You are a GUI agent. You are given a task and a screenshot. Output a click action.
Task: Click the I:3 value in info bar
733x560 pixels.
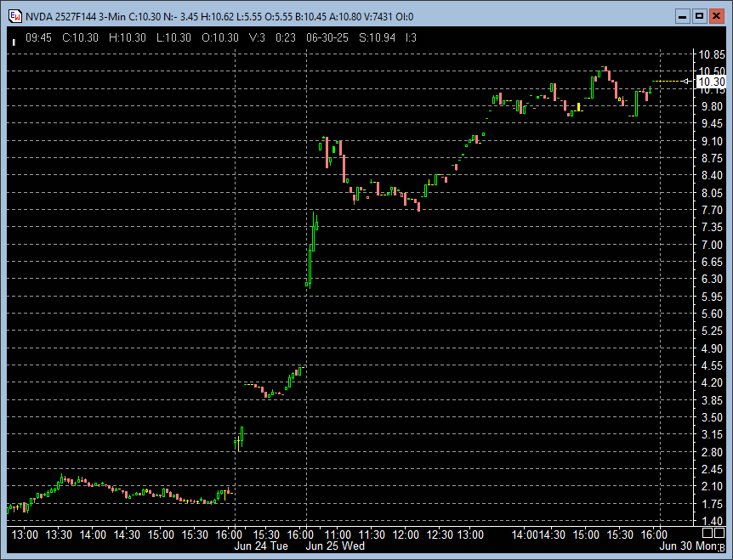click(411, 38)
